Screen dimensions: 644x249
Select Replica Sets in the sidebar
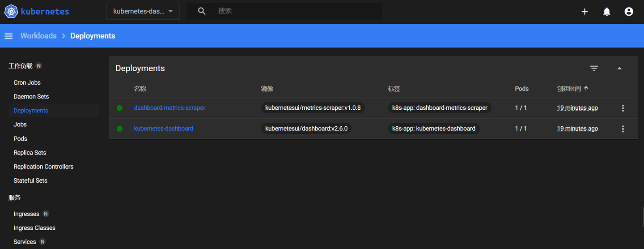[30, 152]
